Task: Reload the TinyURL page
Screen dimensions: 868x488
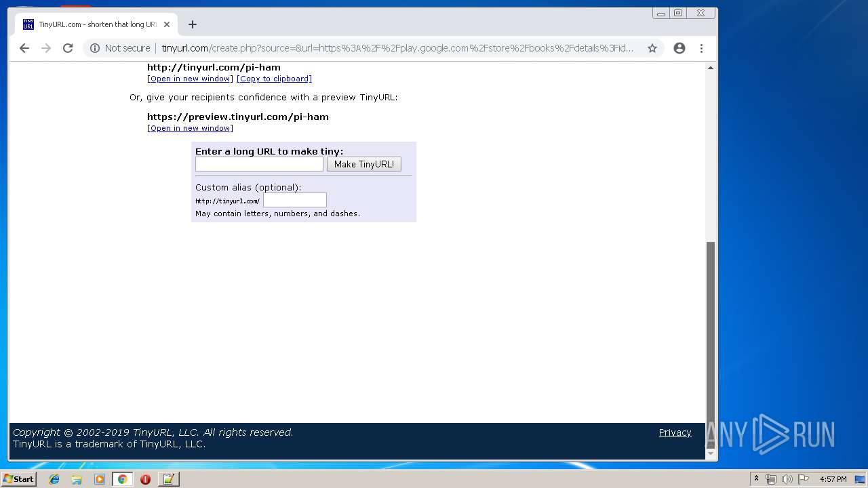Action: click(68, 48)
